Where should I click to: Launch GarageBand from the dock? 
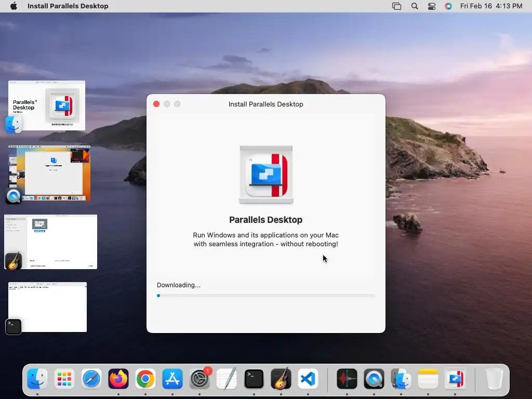tap(281, 379)
